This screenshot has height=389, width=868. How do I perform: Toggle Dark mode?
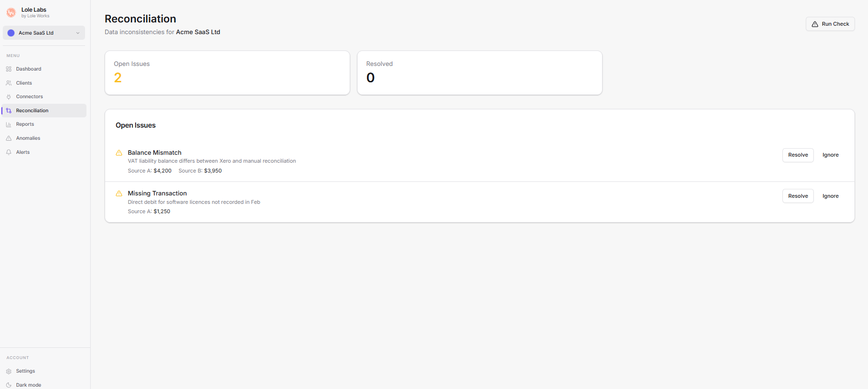click(44, 385)
